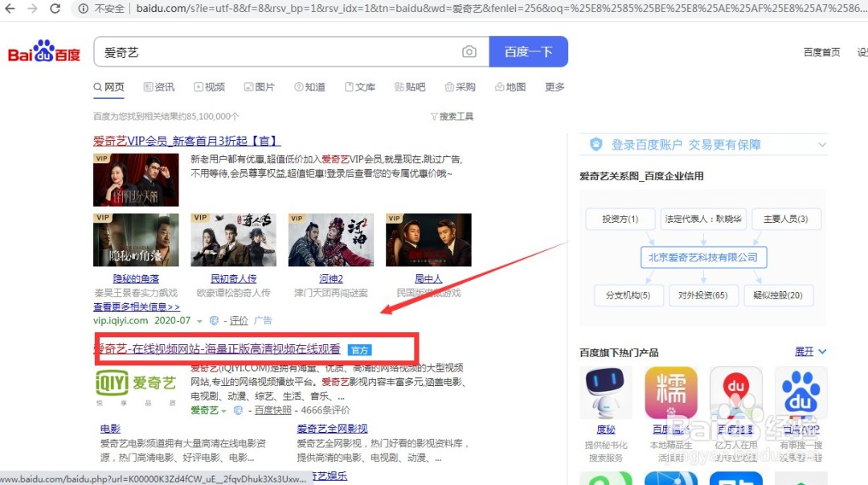Click the 主要人员(3) node
868x485 pixels.
[x=785, y=219]
